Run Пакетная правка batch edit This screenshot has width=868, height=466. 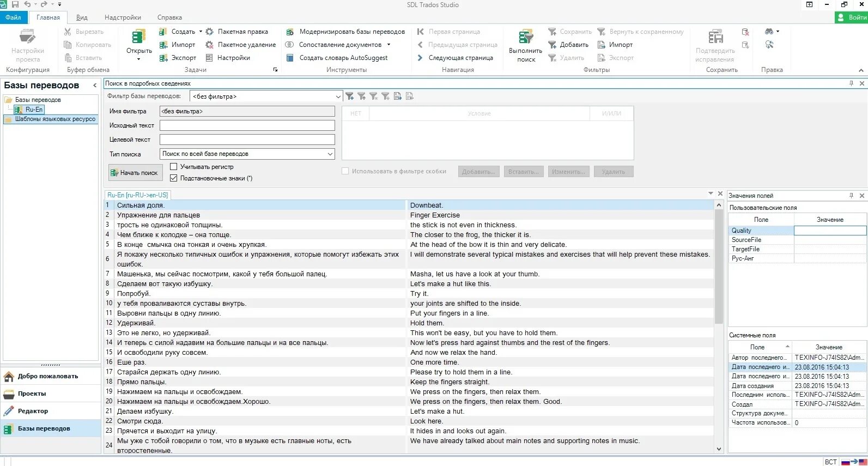[x=236, y=32]
